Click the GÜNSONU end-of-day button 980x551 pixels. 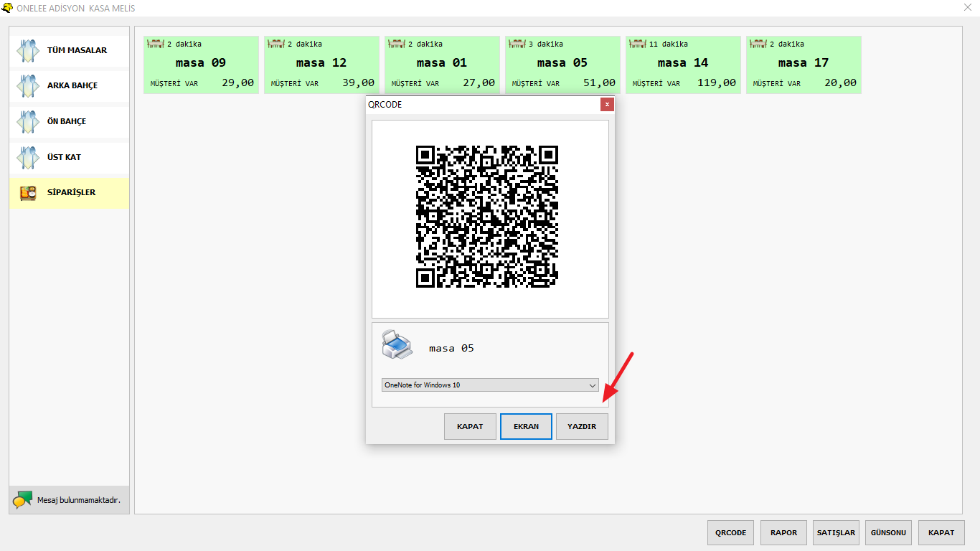click(888, 533)
